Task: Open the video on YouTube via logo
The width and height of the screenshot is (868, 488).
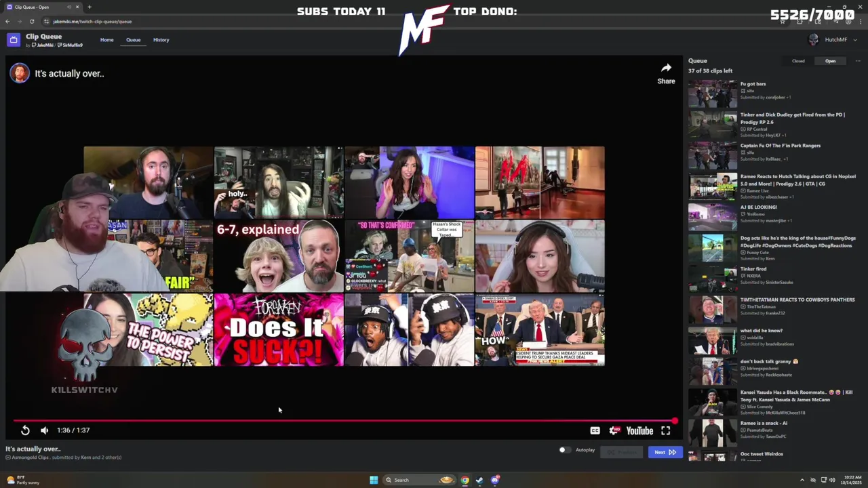Action: pyautogui.click(x=639, y=430)
